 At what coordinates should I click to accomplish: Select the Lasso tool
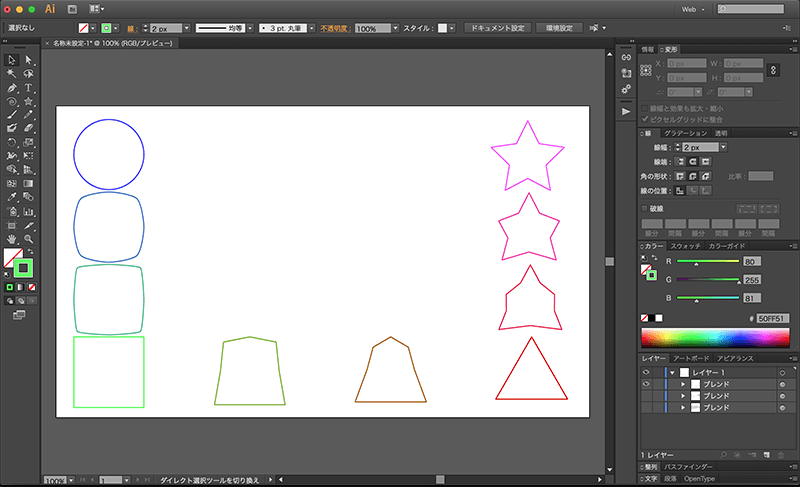pos(29,74)
